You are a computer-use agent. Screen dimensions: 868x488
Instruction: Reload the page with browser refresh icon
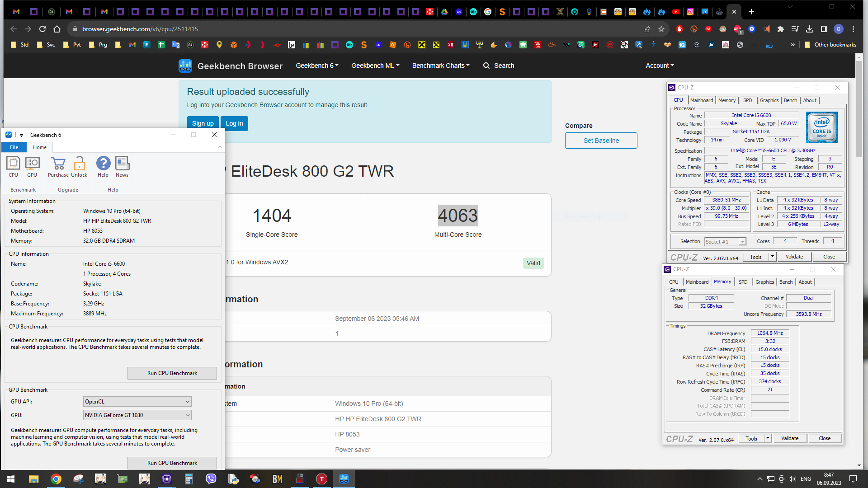tap(42, 29)
